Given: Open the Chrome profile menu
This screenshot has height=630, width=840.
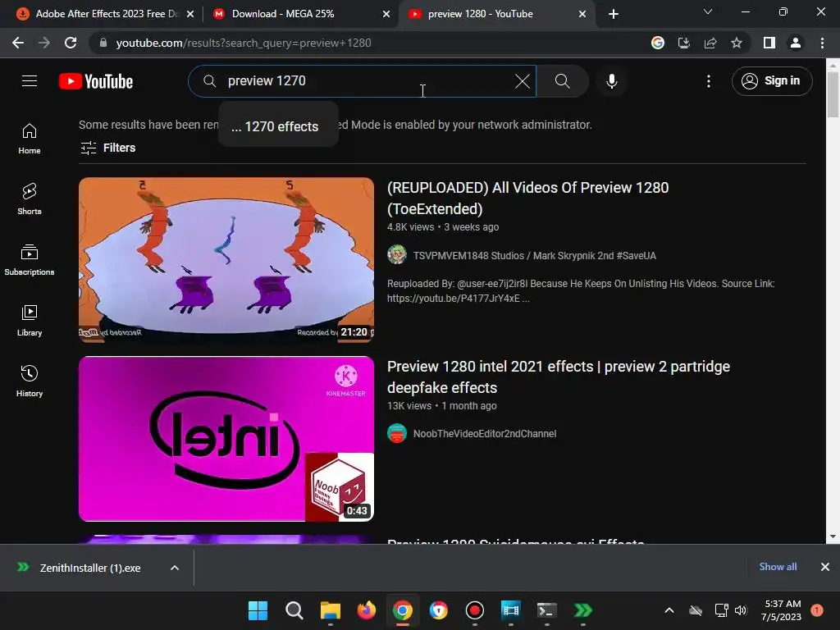Looking at the screenshot, I should click(x=796, y=43).
